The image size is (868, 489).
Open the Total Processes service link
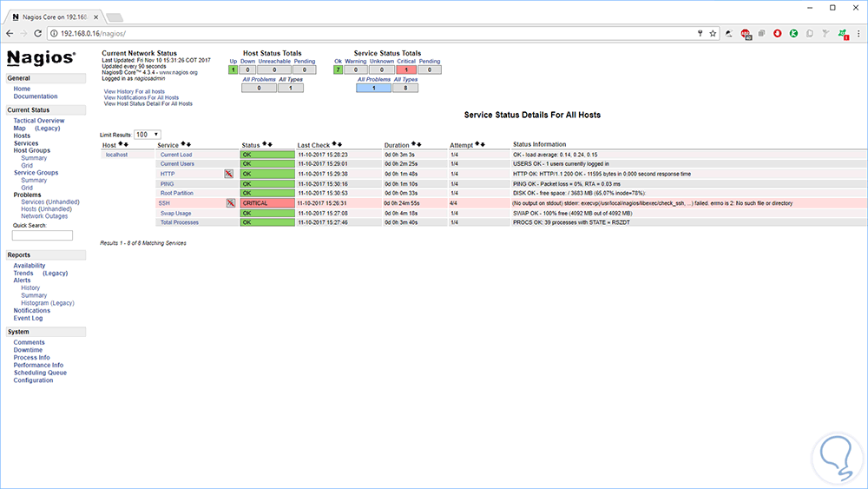[180, 222]
